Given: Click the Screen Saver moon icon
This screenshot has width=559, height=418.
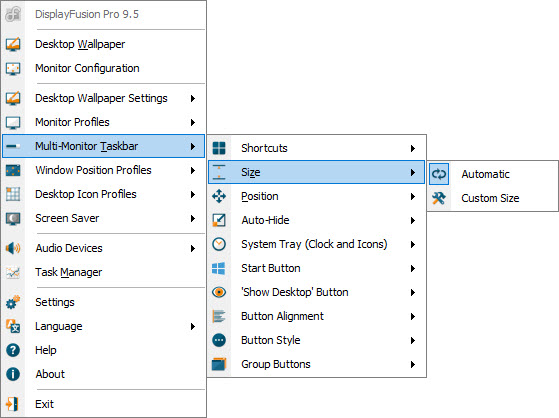Looking at the screenshot, I should pos(13,218).
